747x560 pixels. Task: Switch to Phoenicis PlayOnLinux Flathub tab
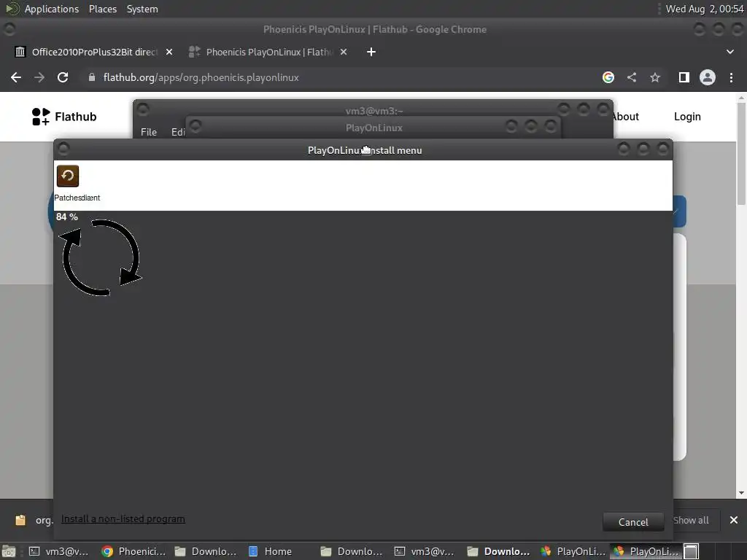pyautogui.click(x=268, y=52)
